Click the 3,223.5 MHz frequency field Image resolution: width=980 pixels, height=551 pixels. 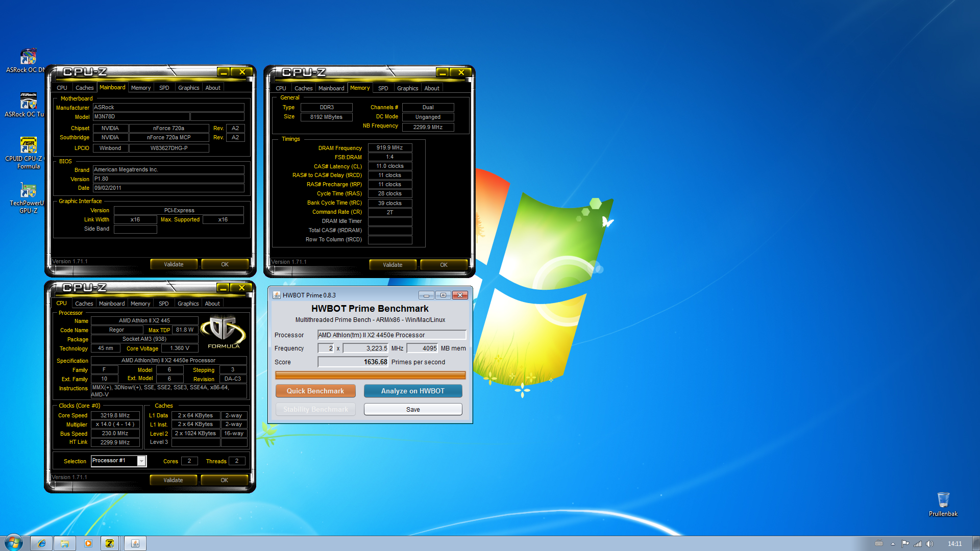[x=365, y=348]
